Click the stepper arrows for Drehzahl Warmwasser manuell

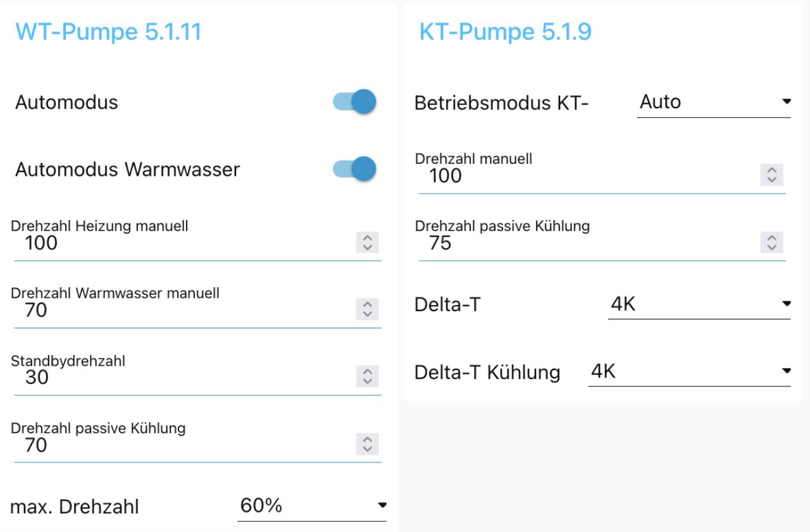pyautogui.click(x=367, y=310)
